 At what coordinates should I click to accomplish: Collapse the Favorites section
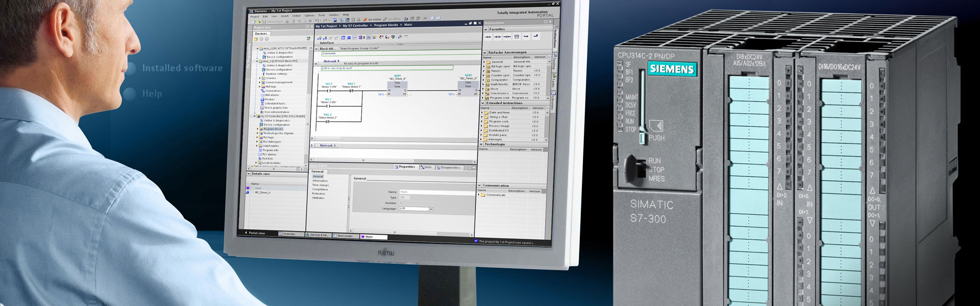point(486,29)
